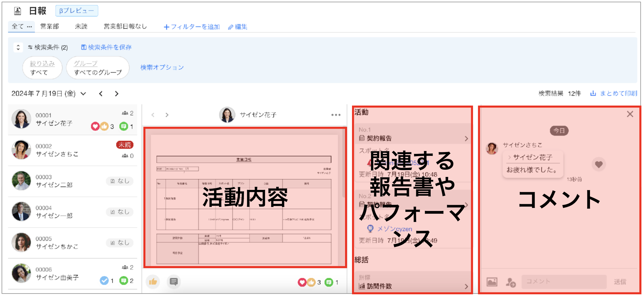Open the βプレビュー badge
The width and height of the screenshot is (644, 299).
coord(77,11)
